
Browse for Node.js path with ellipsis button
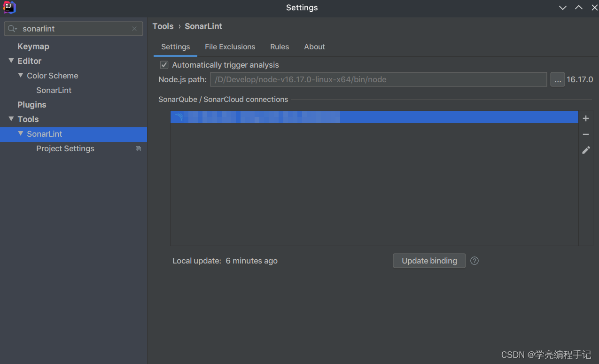click(x=557, y=79)
